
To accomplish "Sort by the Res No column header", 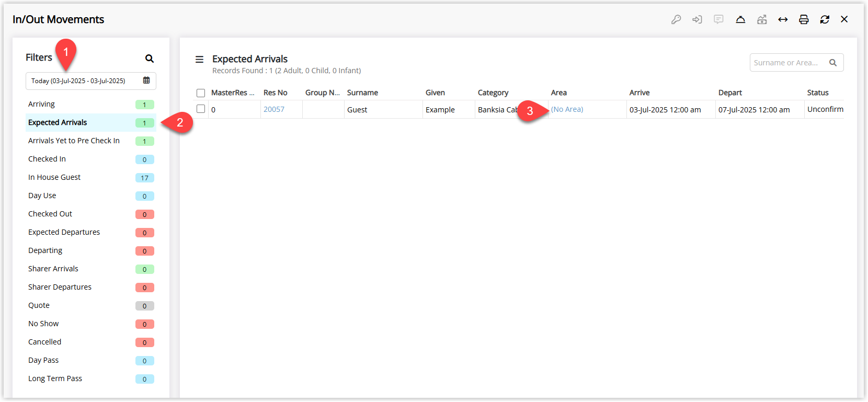I will [276, 93].
